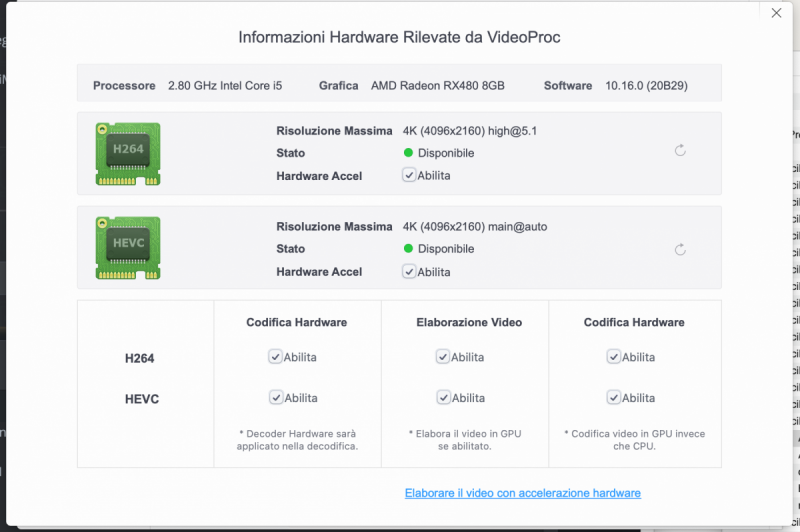Toggle H264 decoder Codifica Hardware checkbox
The image size is (800, 532).
[x=275, y=357]
